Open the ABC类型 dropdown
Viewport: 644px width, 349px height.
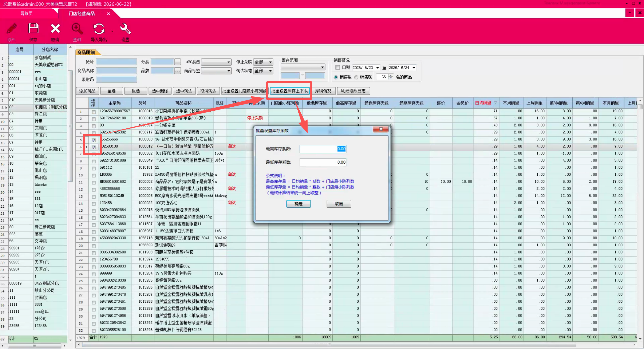point(216,62)
